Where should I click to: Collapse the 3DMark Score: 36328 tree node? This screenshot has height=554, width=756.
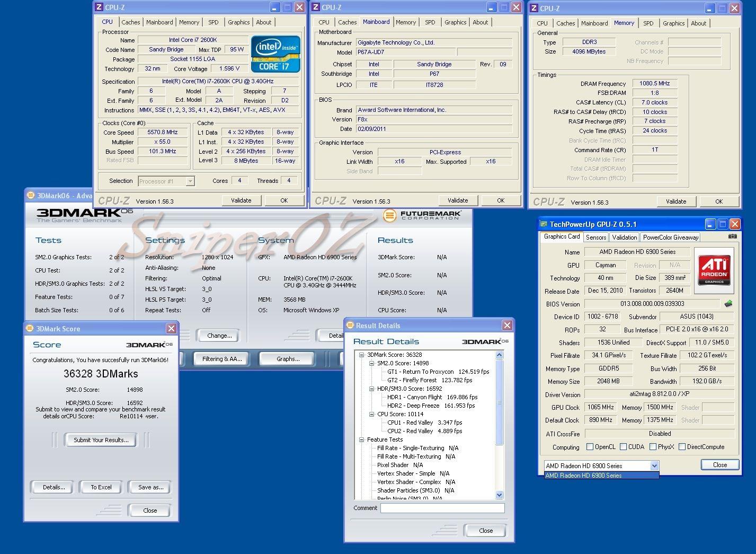click(x=362, y=355)
